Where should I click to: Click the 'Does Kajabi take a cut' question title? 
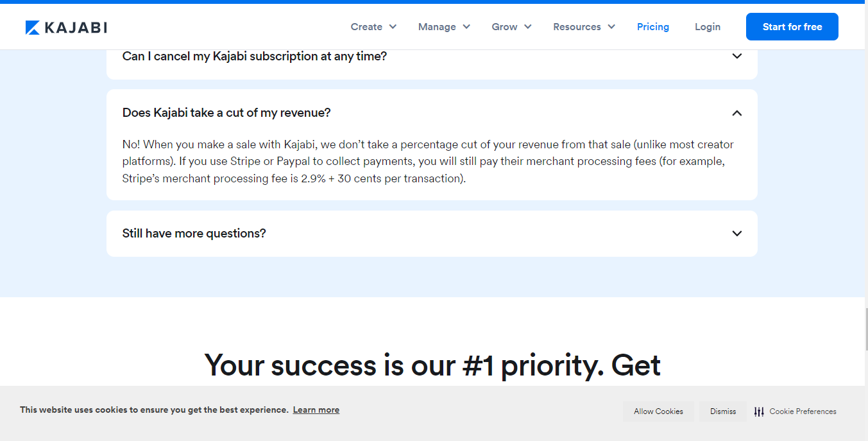pos(226,113)
